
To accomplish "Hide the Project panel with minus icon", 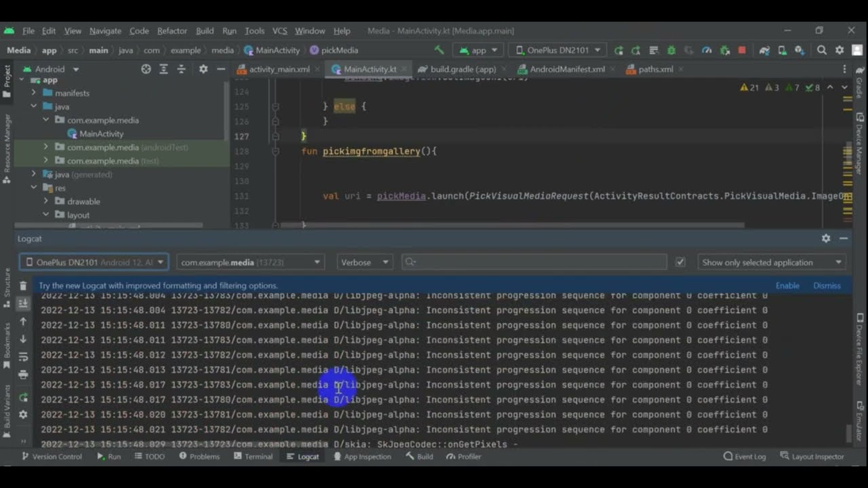I will 220,69.
